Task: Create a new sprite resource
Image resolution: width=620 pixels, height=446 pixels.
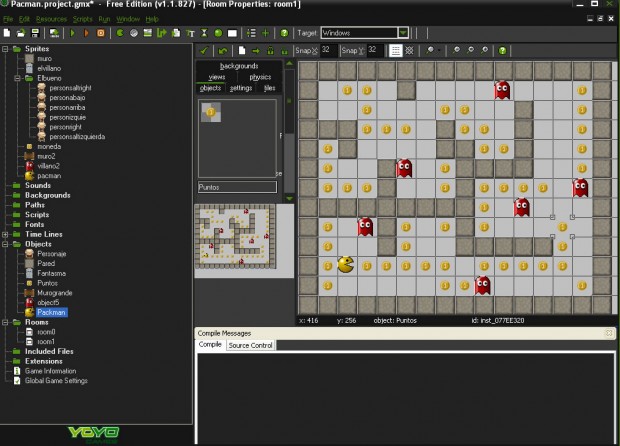Action: point(120,33)
